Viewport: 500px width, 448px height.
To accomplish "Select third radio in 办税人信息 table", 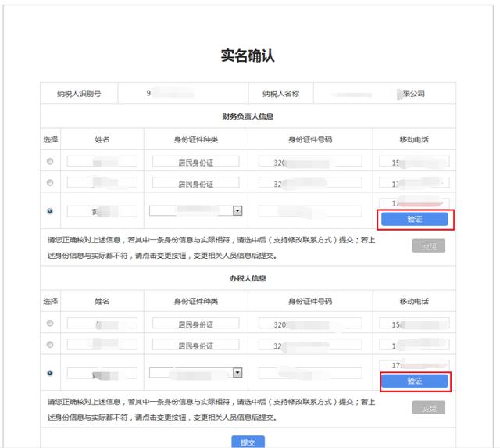I will click(x=50, y=373).
